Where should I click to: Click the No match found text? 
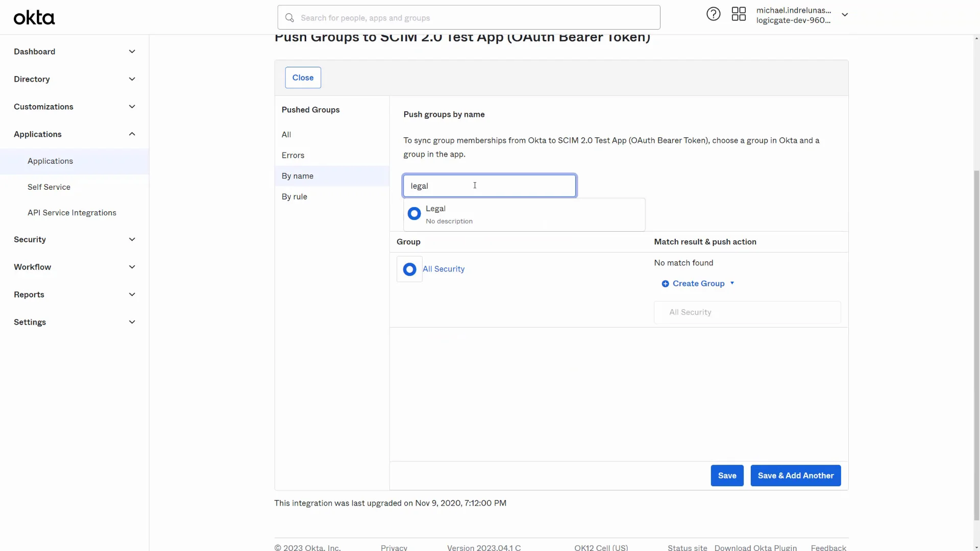pyautogui.click(x=683, y=263)
